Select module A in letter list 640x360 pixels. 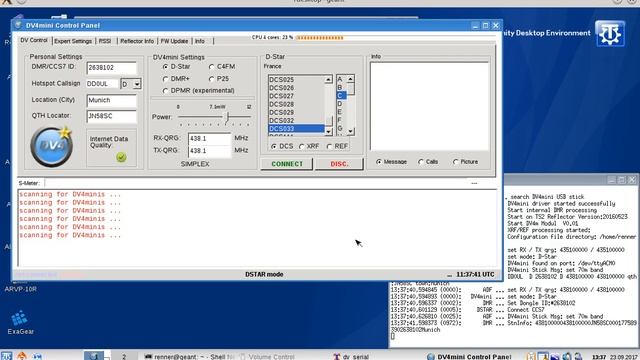[x=342, y=79]
